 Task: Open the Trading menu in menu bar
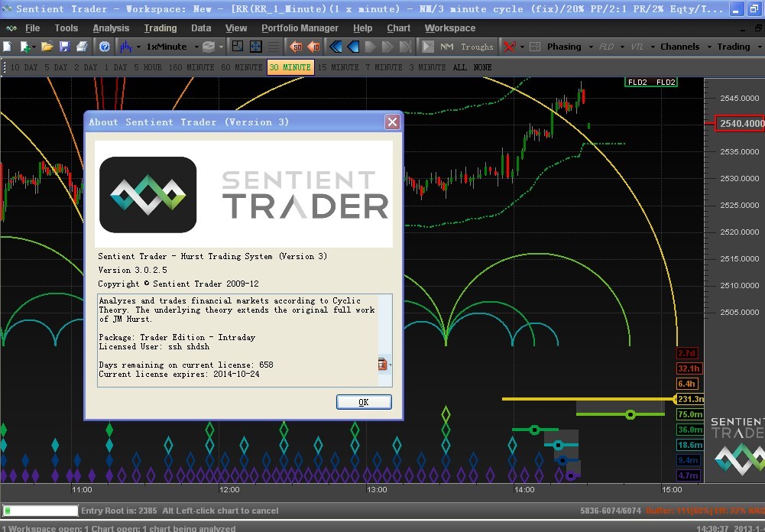[160, 28]
